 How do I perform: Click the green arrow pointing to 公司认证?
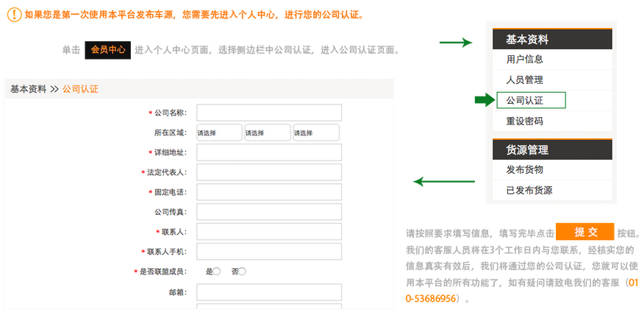point(484,100)
